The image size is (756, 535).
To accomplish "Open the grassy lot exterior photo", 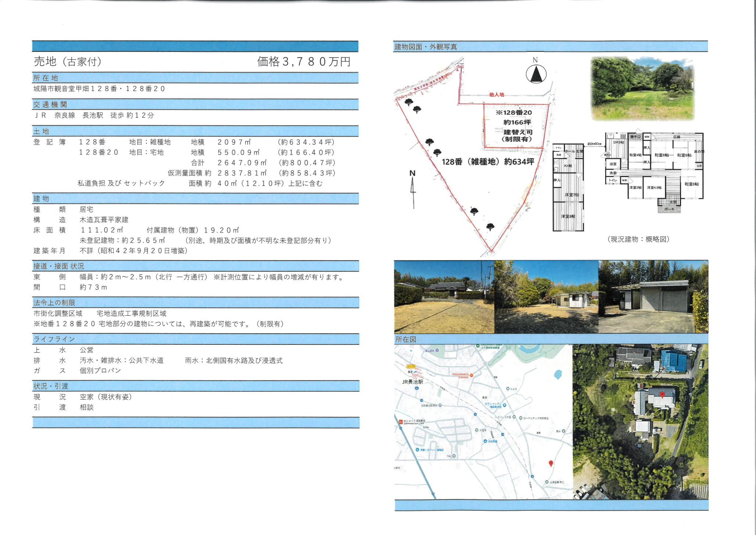I will pyautogui.click(x=642, y=89).
